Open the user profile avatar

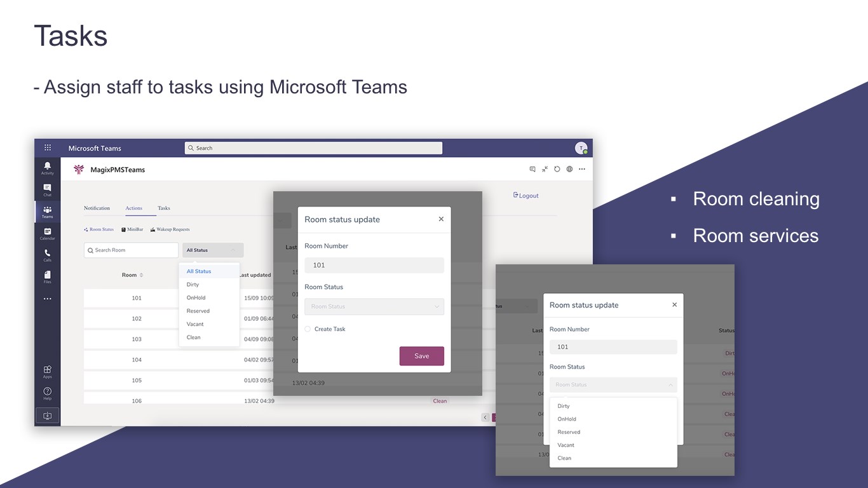pyautogui.click(x=581, y=148)
